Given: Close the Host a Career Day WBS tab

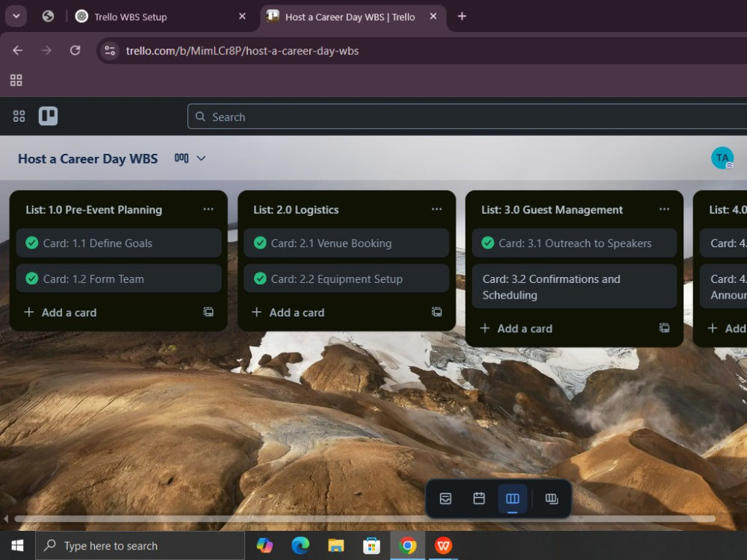Looking at the screenshot, I should pyautogui.click(x=433, y=16).
